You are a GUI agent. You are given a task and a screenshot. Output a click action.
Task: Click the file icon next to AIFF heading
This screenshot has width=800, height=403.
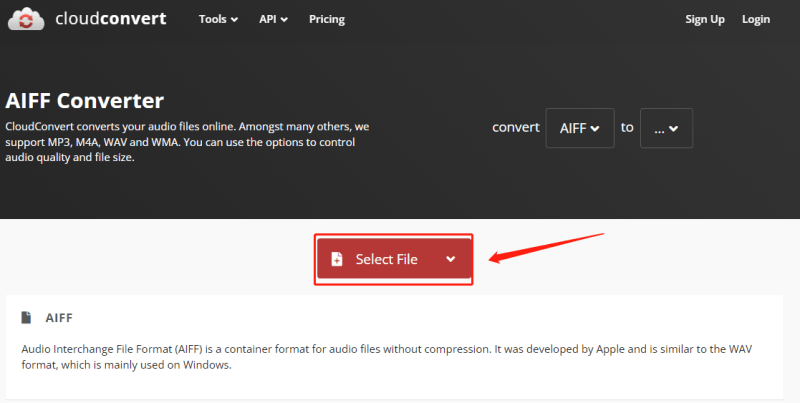coord(26,317)
